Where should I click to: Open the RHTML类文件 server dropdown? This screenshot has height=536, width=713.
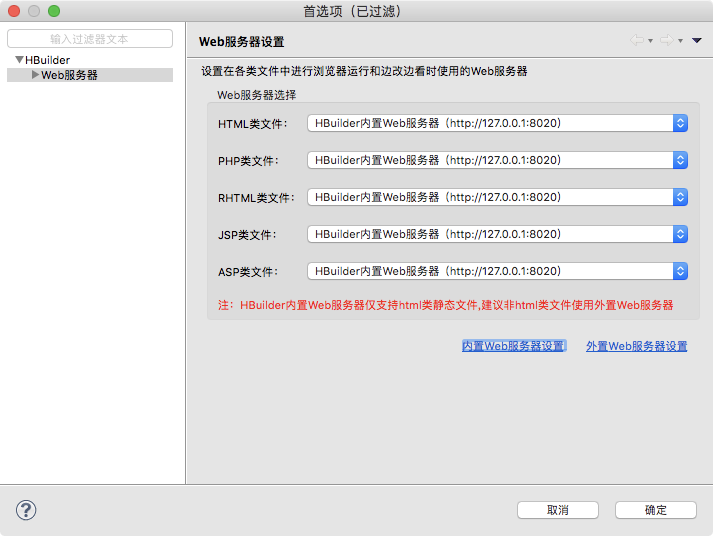pyautogui.click(x=497, y=197)
